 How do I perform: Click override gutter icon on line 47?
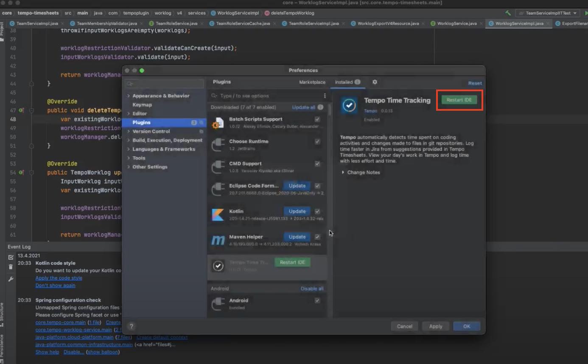(21, 110)
